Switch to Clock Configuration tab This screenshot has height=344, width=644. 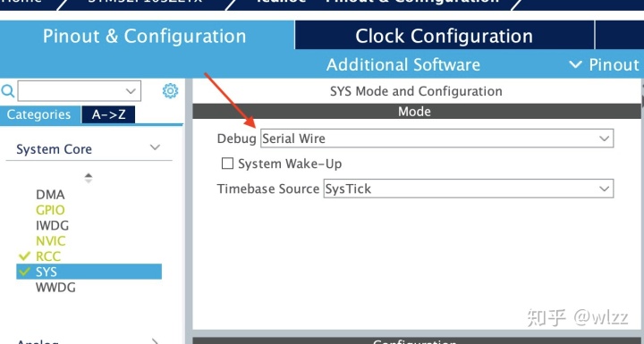pos(445,36)
